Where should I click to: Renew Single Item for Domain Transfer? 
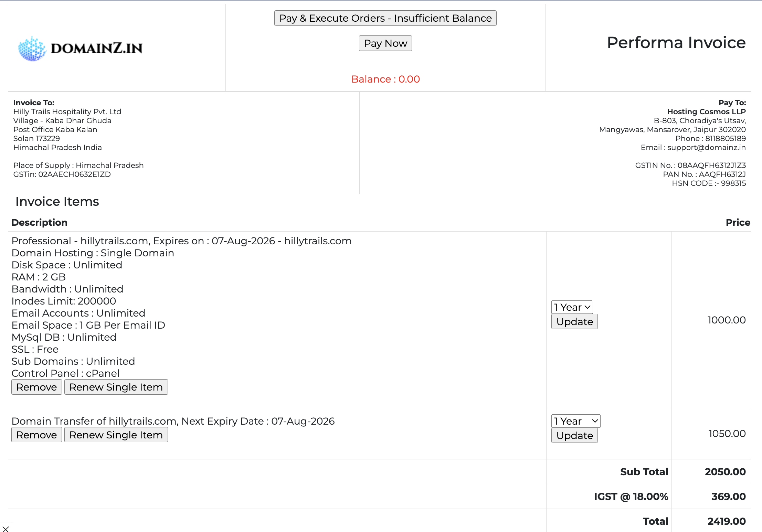(116, 435)
